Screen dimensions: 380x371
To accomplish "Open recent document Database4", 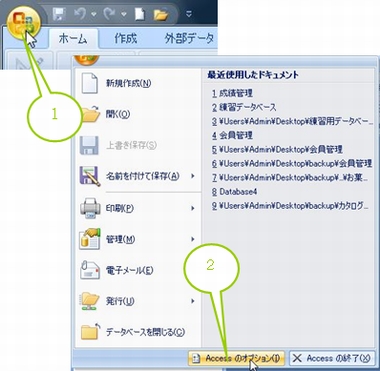I will pos(235,192).
